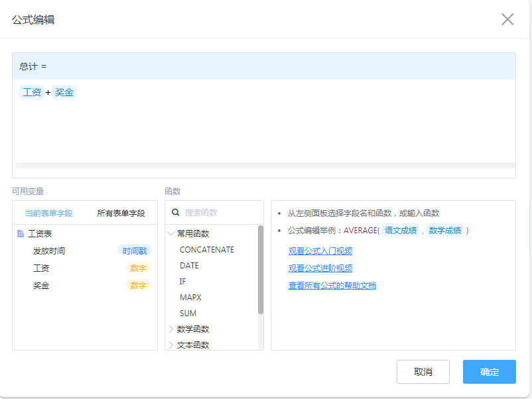Click the formula editor horizontal scrollbar
The image size is (532, 399).
pos(265,165)
